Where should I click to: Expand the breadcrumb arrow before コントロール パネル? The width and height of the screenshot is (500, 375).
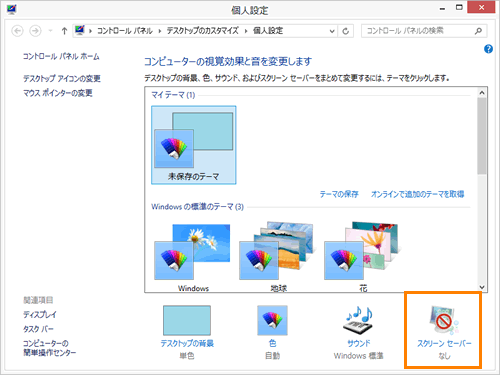coord(90,31)
